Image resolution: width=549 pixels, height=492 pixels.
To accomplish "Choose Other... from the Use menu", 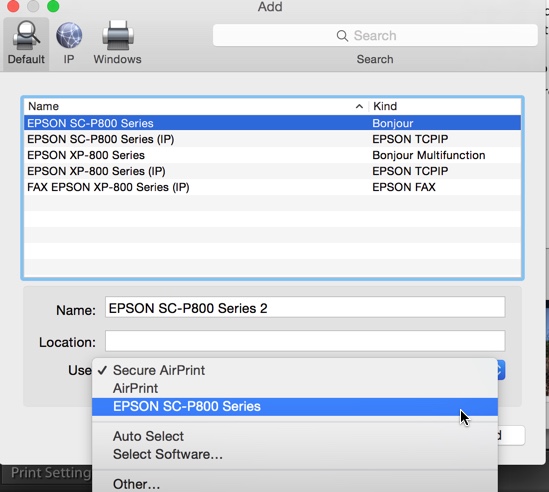I will coord(295,484).
